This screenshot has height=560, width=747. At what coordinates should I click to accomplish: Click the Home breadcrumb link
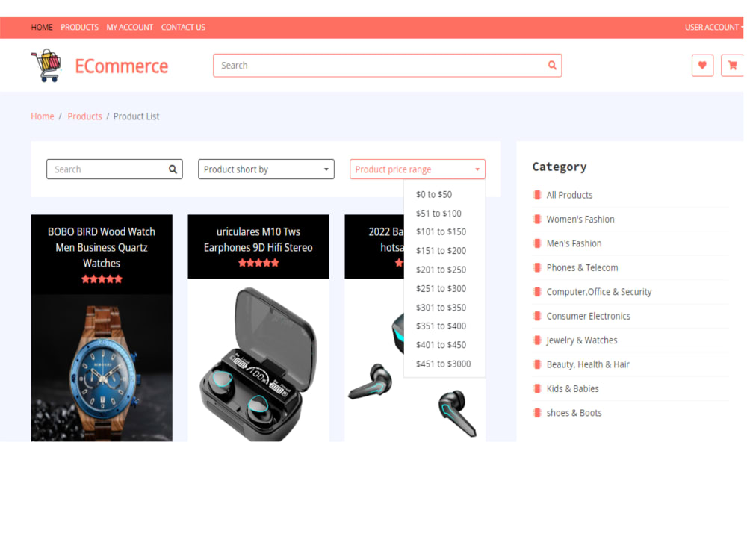pos(43,116)
